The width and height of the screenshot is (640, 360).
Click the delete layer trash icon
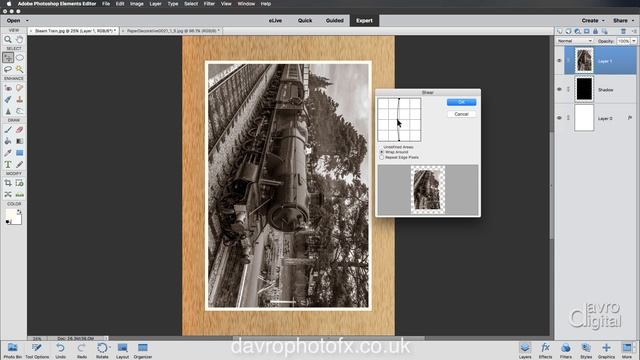coord(623,31)
